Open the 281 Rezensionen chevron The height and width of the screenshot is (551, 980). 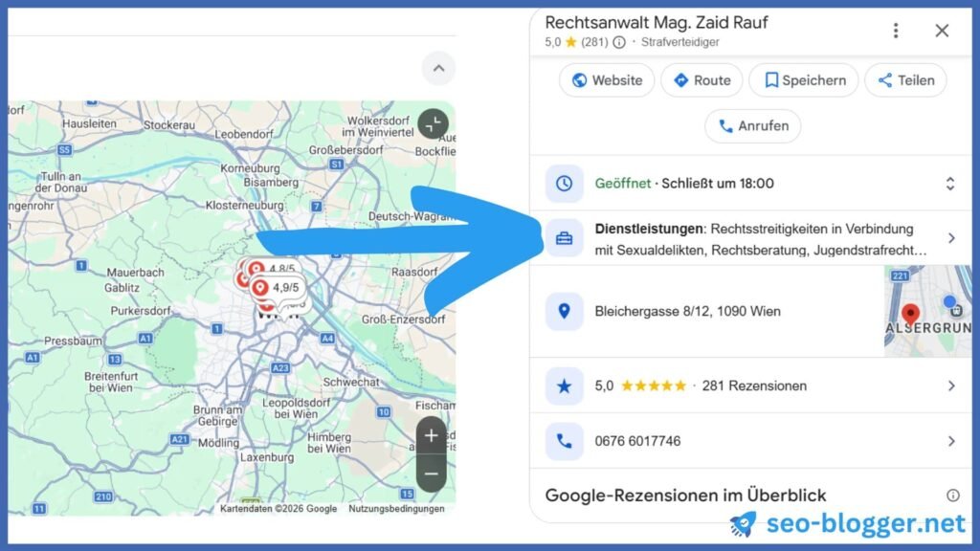951,386
